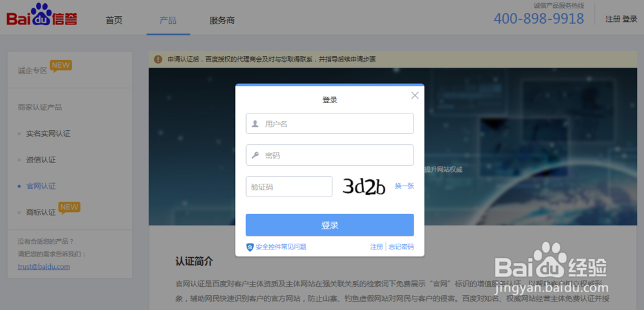This screenshot has width=644, height=310.
Task: Close the login dialog with the X
Action: [x=415, y=95]
